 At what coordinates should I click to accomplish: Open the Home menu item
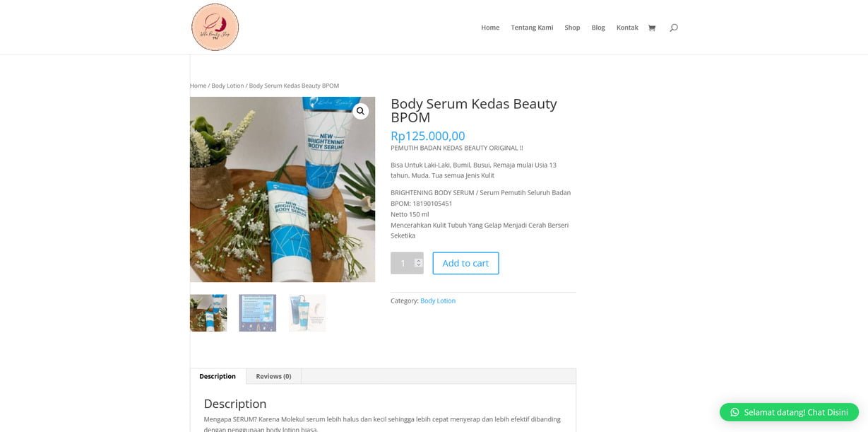click(490, 28)
